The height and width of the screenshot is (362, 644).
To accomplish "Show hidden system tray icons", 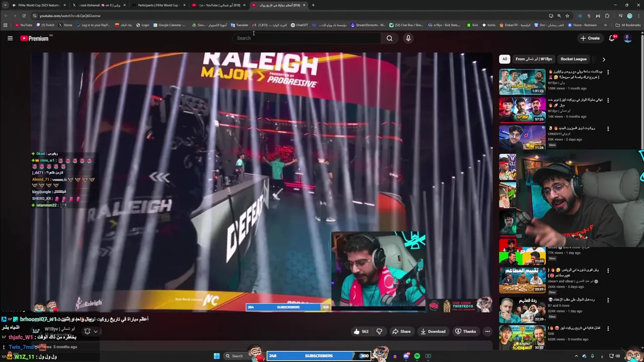I will (577, 356).
